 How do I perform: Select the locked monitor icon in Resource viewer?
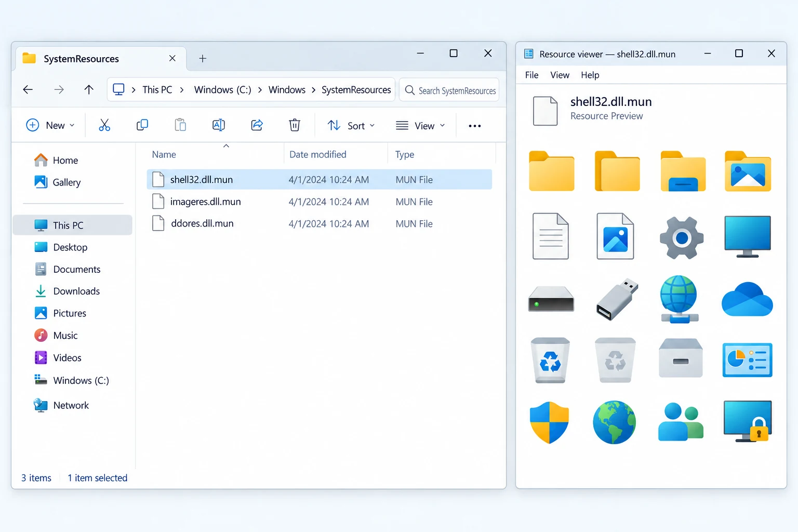748,421
